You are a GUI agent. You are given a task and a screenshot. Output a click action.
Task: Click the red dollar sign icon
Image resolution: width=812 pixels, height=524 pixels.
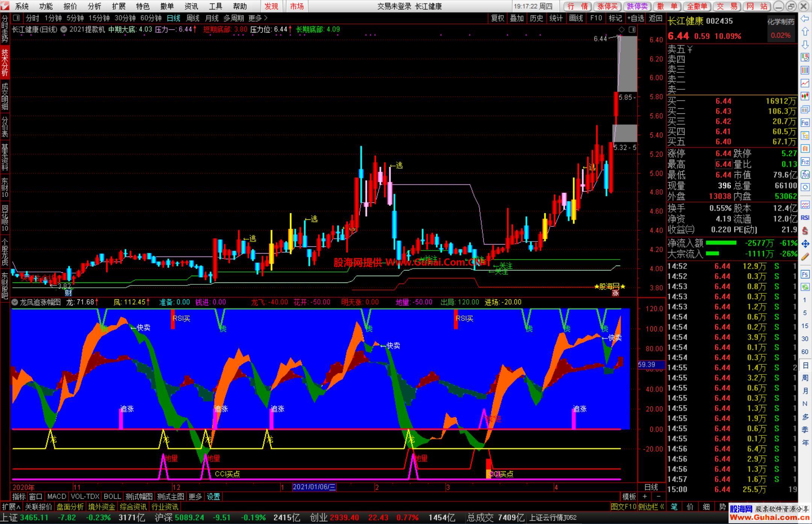tap(805, 230)
